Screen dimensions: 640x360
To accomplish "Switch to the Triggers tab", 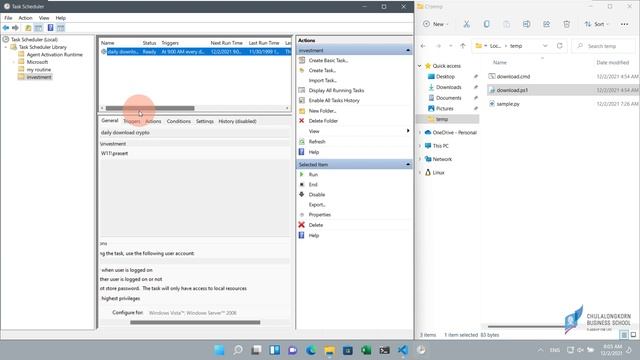I will tap(131, 121).
